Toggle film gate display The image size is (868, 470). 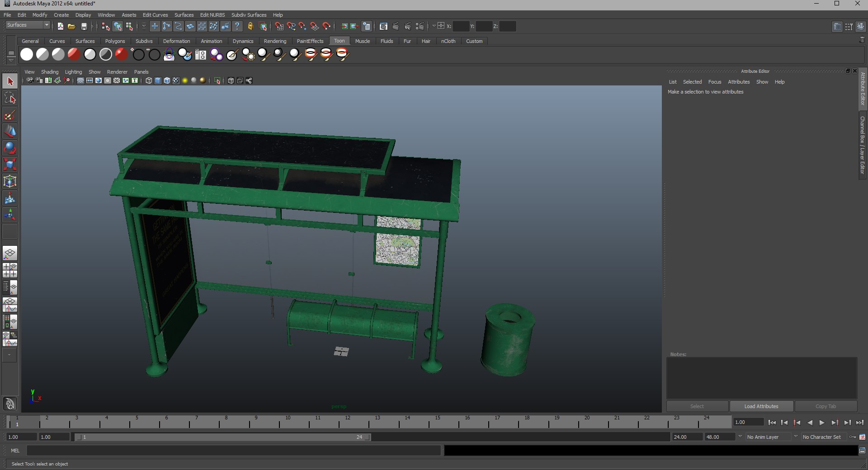[90, 80]
